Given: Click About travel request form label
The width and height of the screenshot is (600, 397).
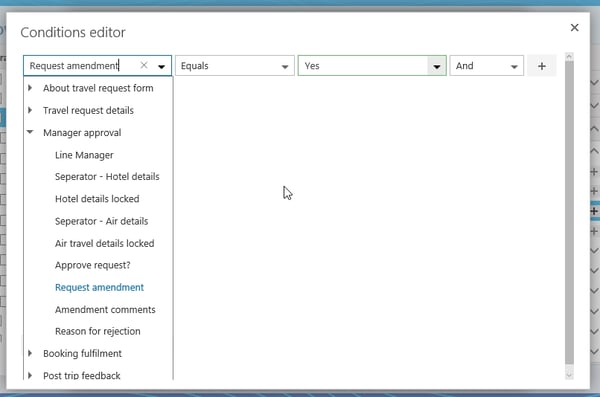Looking at the screenshot, I should 98,88.
